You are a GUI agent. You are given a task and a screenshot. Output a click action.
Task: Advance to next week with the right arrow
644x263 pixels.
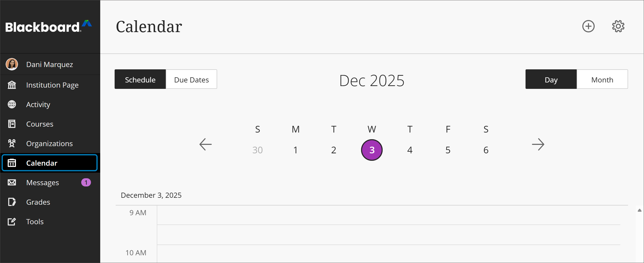[539, 144]
